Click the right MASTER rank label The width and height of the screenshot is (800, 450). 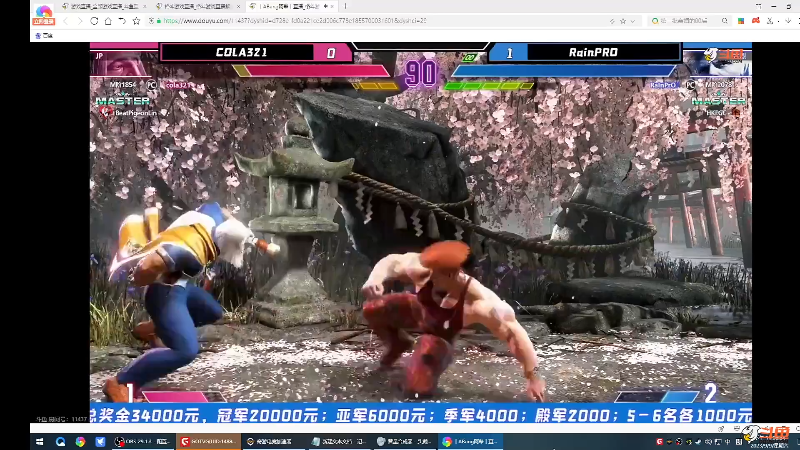718,101
